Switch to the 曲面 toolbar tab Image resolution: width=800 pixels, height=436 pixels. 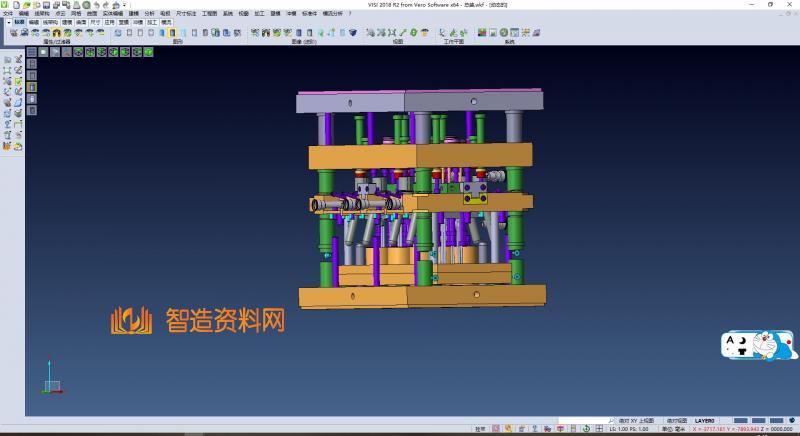point(80,20)
